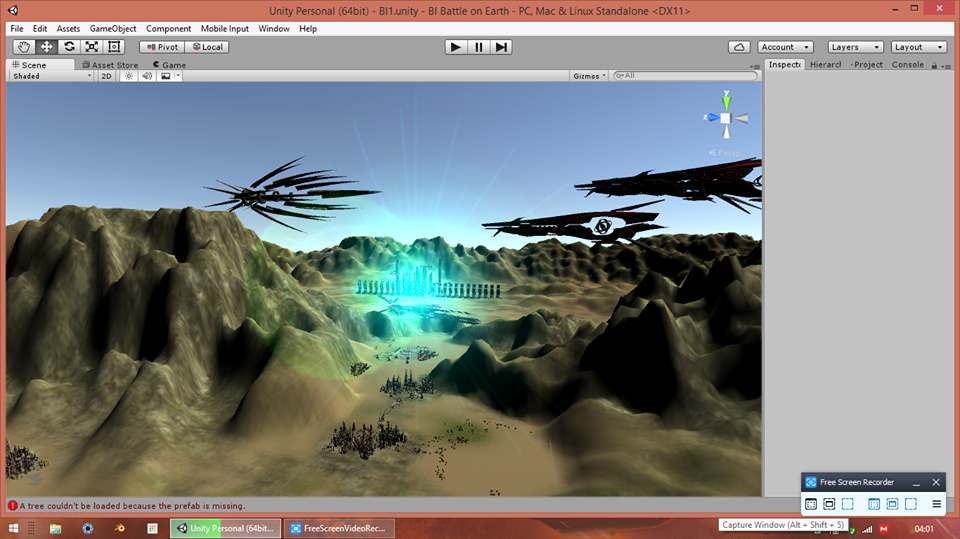Click blue grid record fullscreen icon
This screenshot has height=539, width=960.
[x=874, y=504]
